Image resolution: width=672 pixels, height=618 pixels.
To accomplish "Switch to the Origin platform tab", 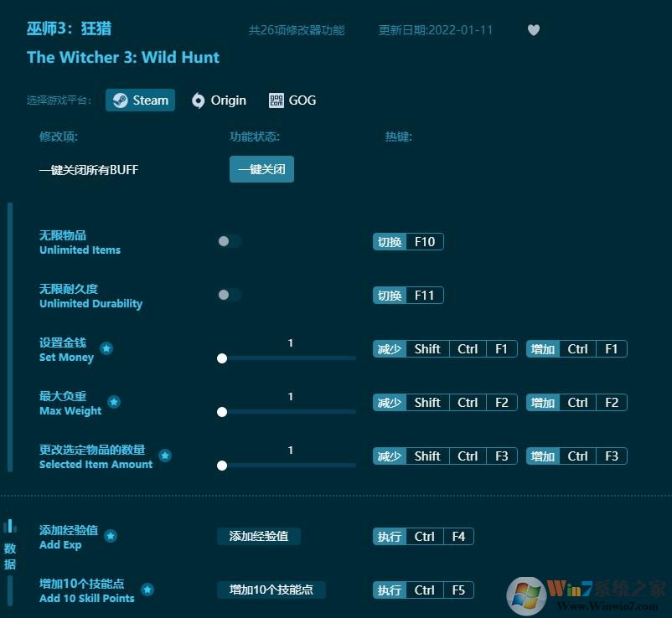I will [x=218, y=100].
